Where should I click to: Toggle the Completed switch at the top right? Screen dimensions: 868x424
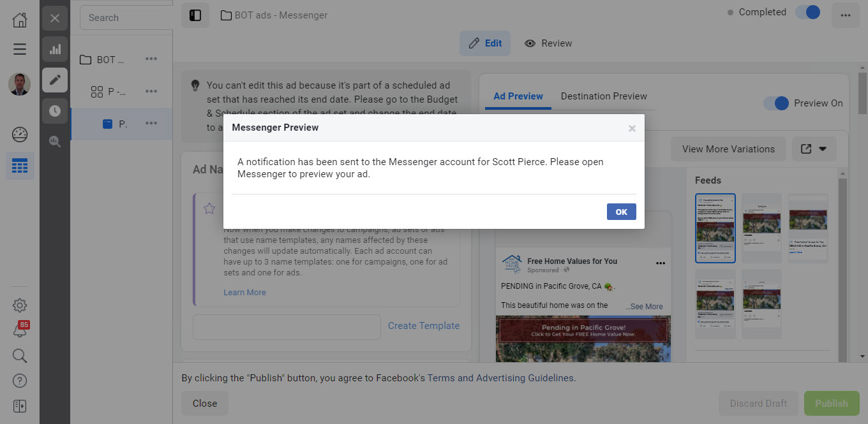807,11
